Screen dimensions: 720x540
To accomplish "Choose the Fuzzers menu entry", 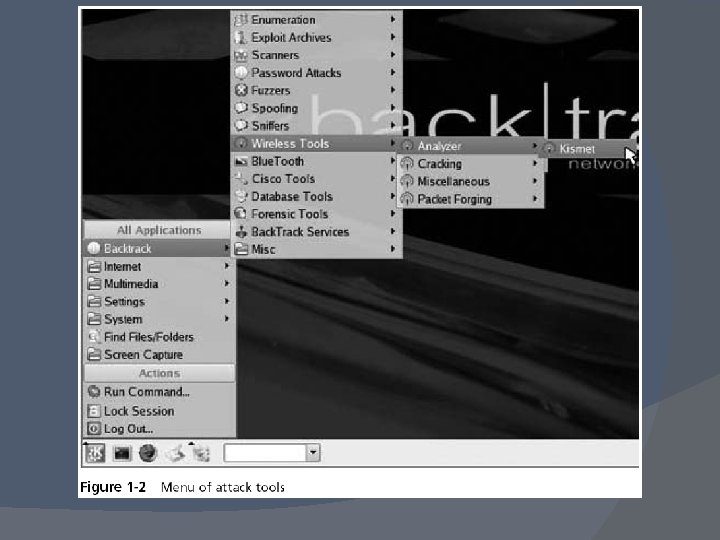I will [316, 90].
